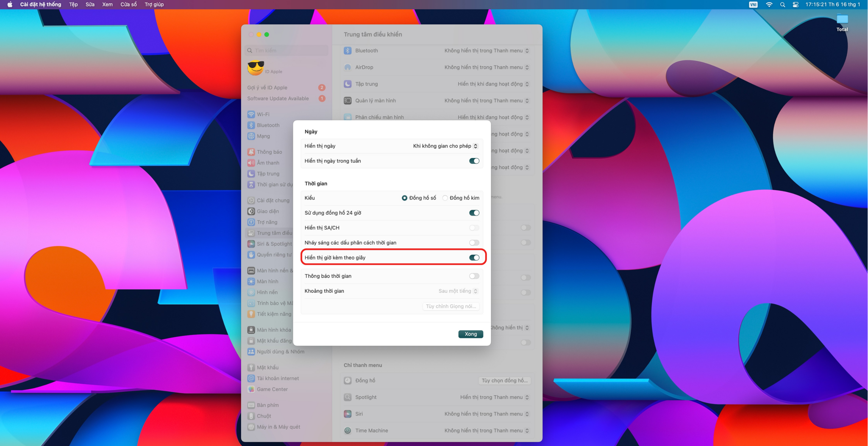Viewport: 868px width, 446px height.
Task: Open the 'Hiển thị ngày' dropdown
Action: [x=445, y=146]
